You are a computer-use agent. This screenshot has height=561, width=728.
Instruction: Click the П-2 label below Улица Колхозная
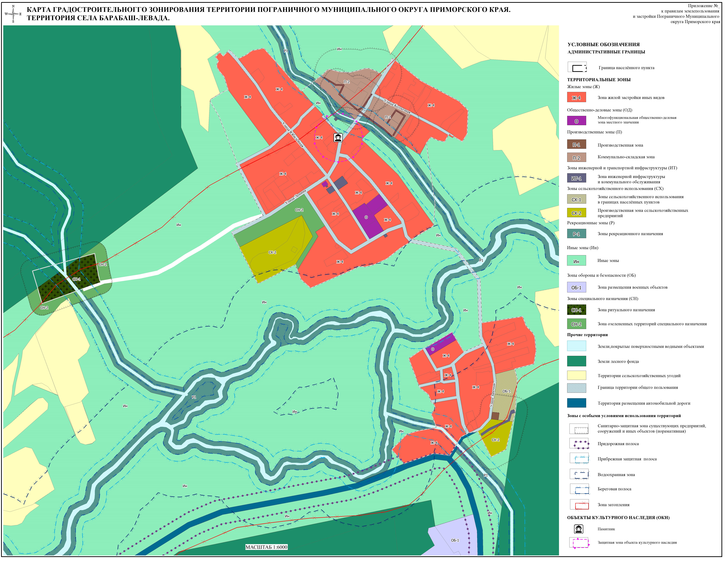click(388, 117)
